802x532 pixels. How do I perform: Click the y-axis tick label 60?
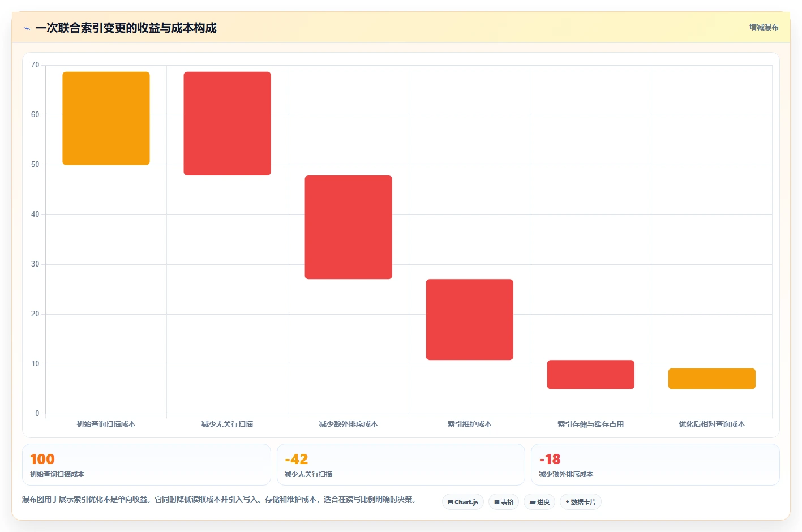click(x=35, y=115)
